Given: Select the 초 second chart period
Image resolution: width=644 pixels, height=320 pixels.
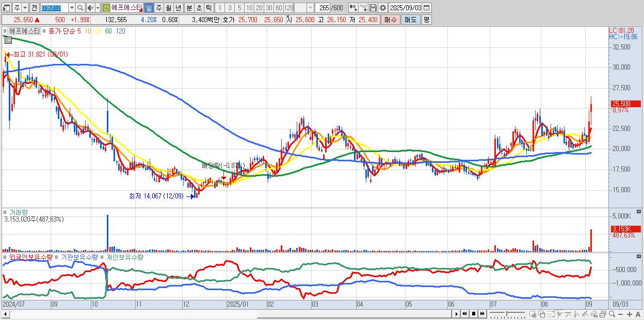Looking at the screenshot, I should (x=199, y=8).
